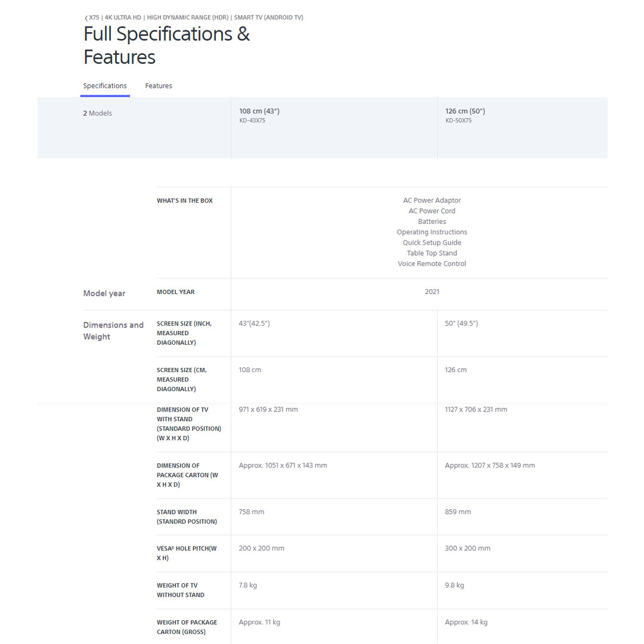
Task: Click the VESA footnote superscript marker
Action: tap(174, 547)
